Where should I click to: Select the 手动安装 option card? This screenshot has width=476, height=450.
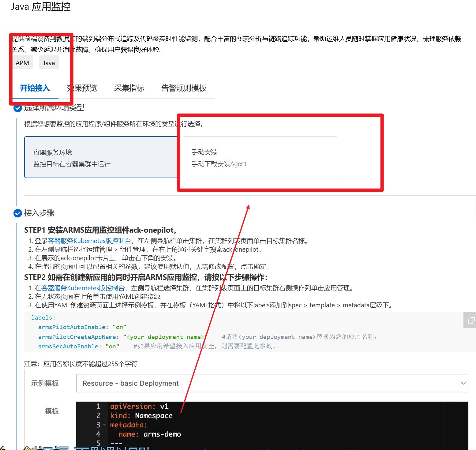(x=260, y=157)
